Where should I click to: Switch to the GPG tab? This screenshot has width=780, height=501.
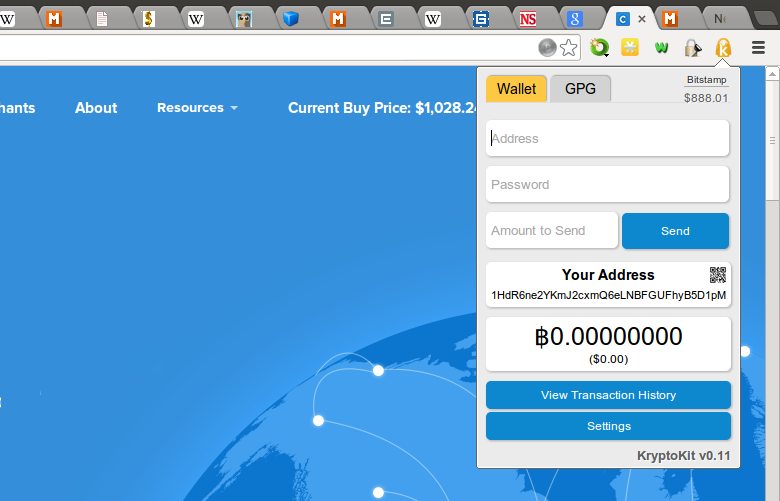580,89
